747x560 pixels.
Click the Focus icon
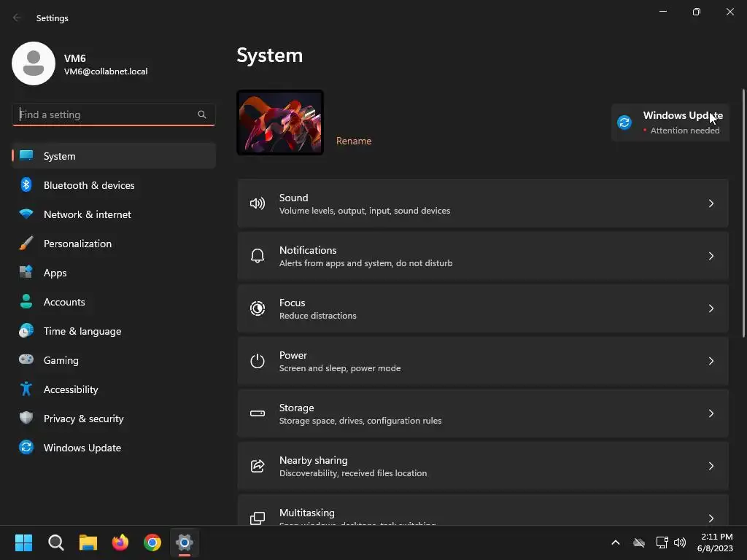tap(258, 308)
